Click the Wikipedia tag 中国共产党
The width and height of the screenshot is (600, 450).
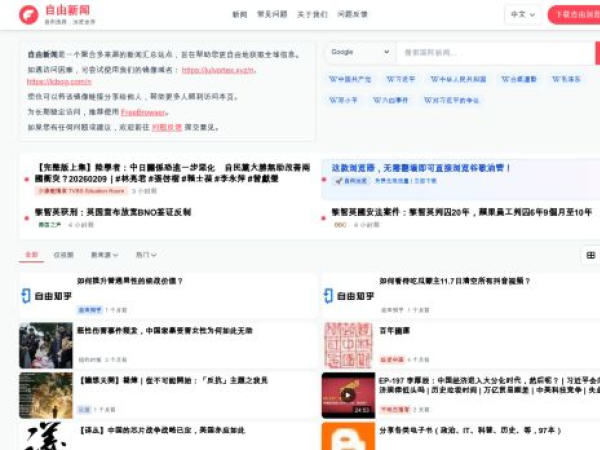click(x=350, y=79)
